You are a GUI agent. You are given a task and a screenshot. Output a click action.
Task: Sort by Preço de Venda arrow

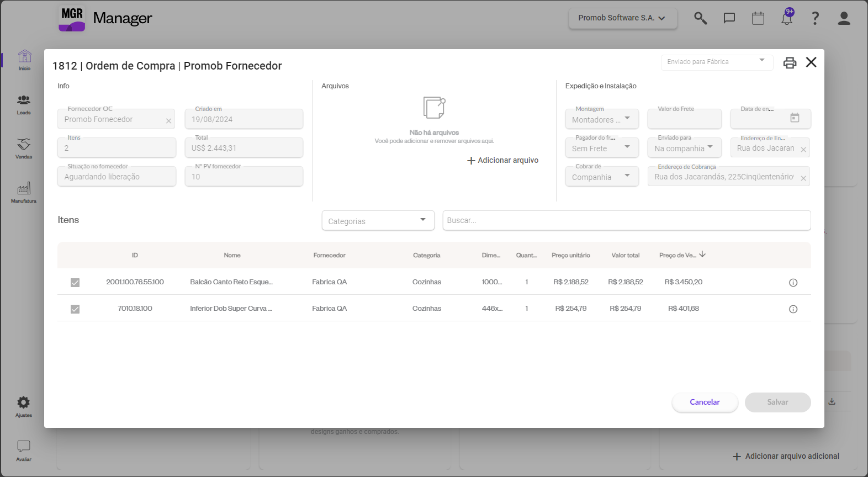click(702, 255)
